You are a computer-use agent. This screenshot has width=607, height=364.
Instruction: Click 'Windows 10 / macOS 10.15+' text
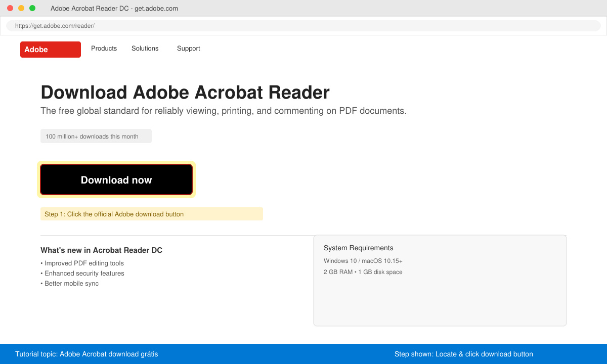click(363, 261)
